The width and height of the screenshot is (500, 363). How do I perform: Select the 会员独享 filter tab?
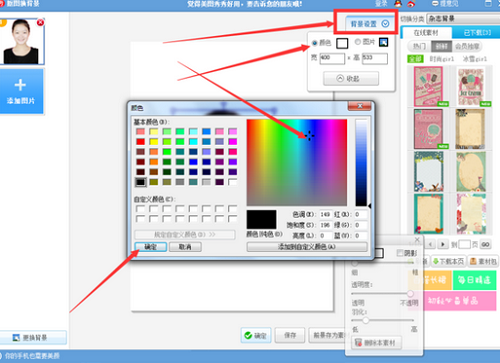pos(467,46)
